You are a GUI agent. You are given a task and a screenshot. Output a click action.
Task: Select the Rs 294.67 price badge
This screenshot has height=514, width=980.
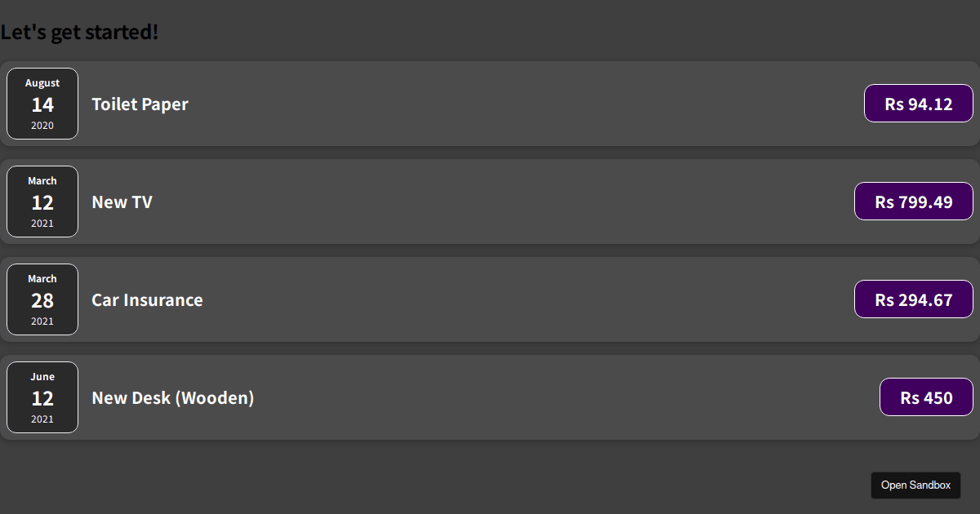click(914, 299)
